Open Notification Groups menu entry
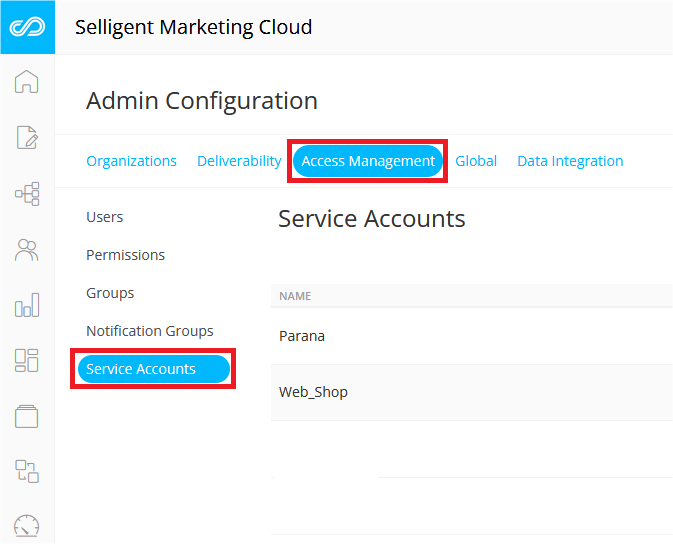The height and width of the screenshot is (544, 673). [150, 331]
